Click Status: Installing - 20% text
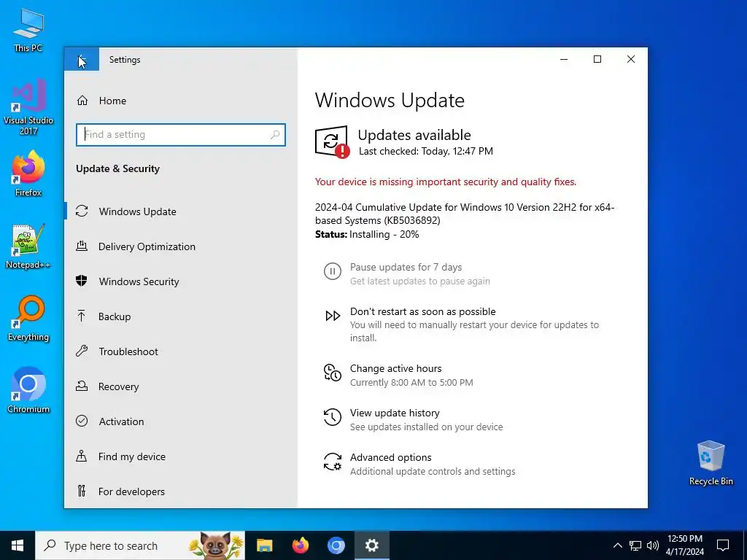747x560 pixels. (367, 234)
